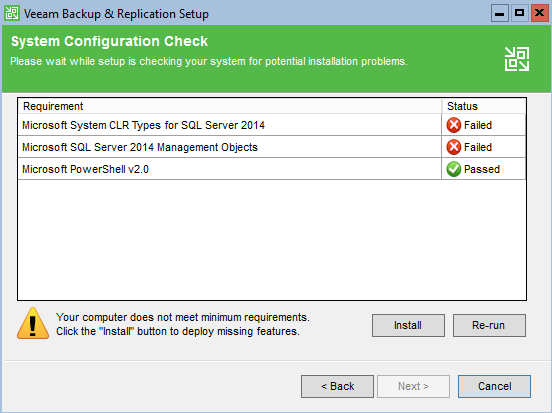Viewport: 552px width, 413px height.
Task: Click the yellow warning triangle icon
Action: click(x=33, y=323)
